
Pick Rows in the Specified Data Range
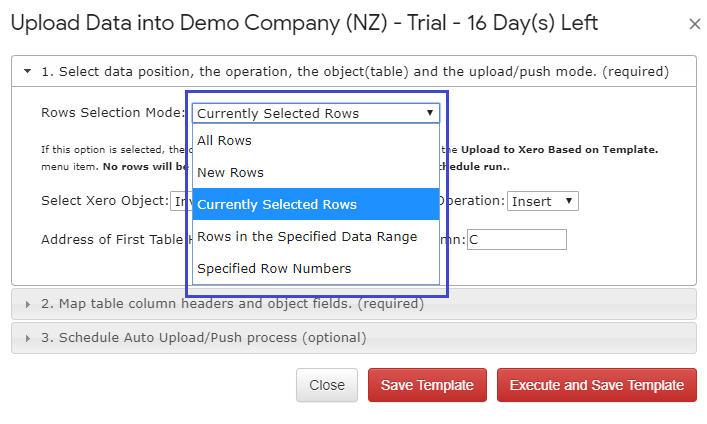tap(316, 236)
